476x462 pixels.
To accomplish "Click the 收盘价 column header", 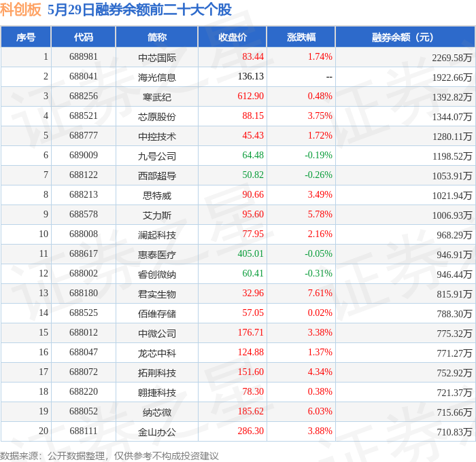I will pos(233,37).
